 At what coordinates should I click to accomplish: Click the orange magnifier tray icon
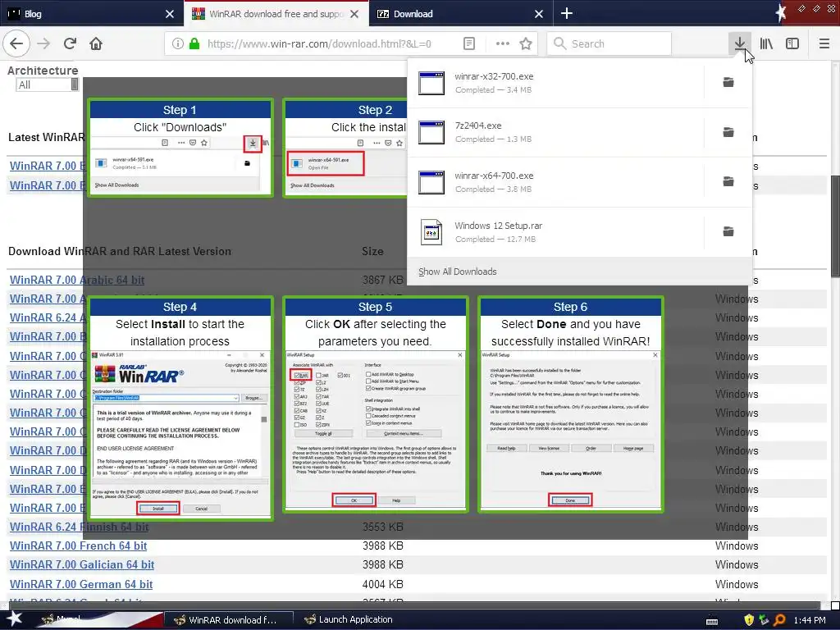click(x=779, y=620)
